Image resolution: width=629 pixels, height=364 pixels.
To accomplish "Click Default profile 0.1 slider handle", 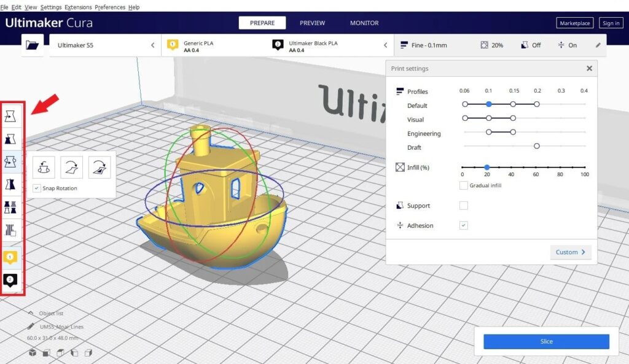I will click(x=488, y=104).
